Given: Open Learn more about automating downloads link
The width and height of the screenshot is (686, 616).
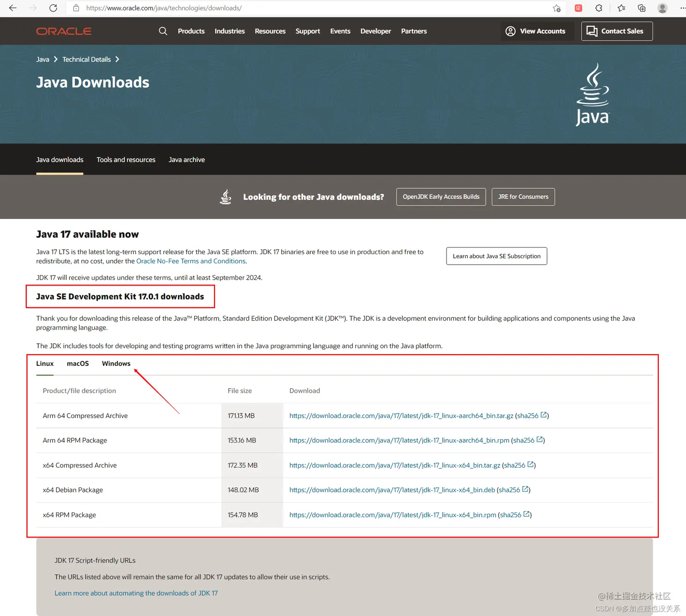Looking at the screenshot, I should click(136, 593).
